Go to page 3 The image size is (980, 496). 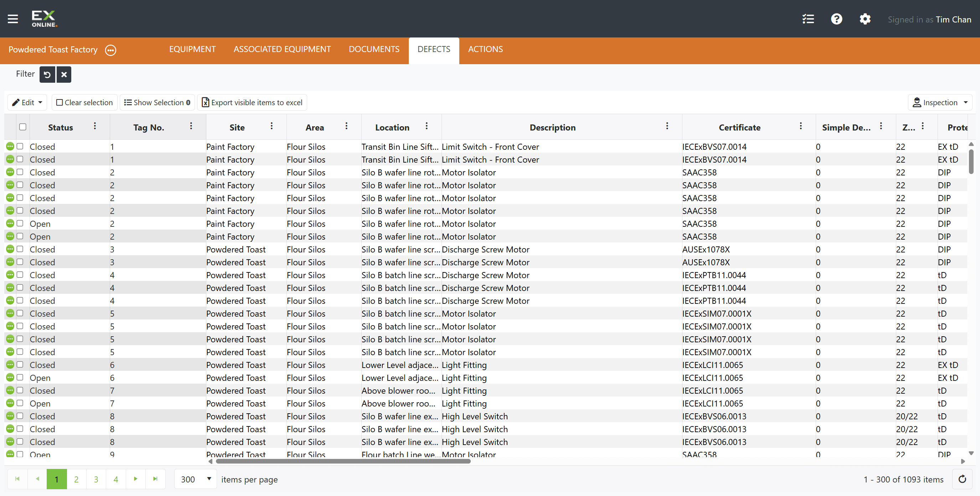[x=96, y=479]
